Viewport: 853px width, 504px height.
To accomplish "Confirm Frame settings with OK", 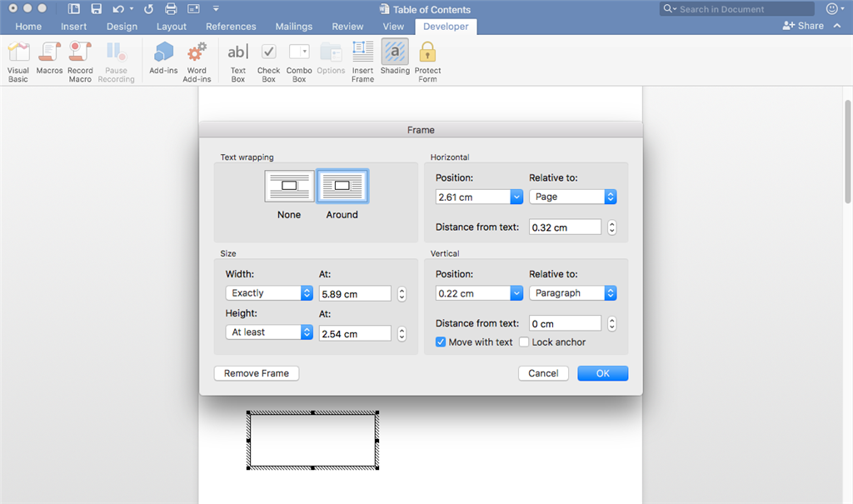I will pyautogui.click(x=603, y=373).
